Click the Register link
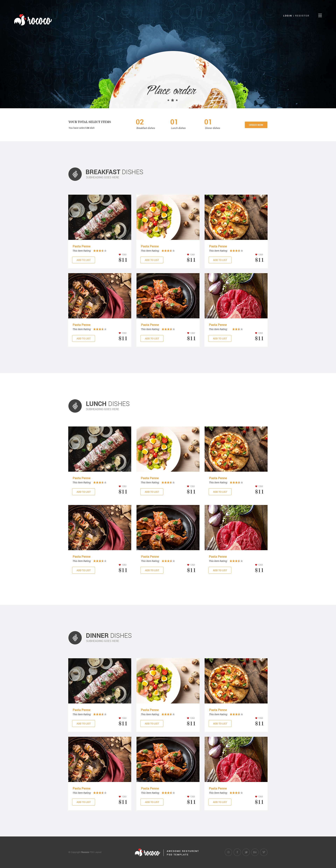Viewport: 336px width, 868px height. click(302, 15)
